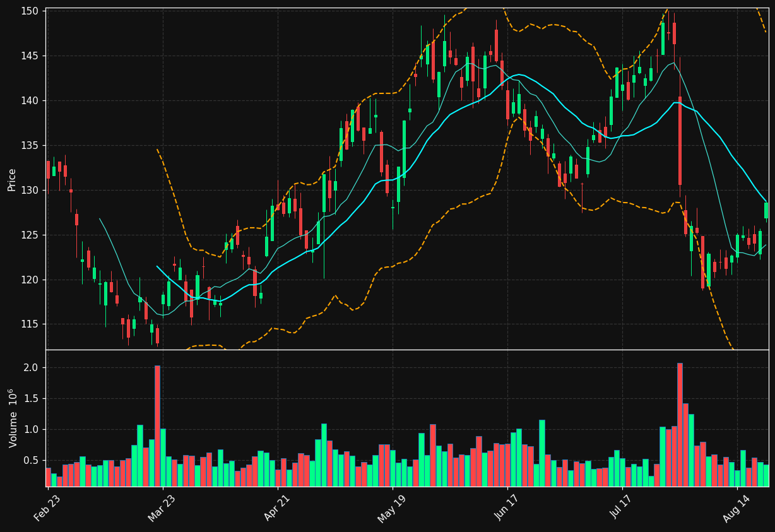Select the "May 19" date label
This screenshot has width=775, height=532.
coord(392,507)
